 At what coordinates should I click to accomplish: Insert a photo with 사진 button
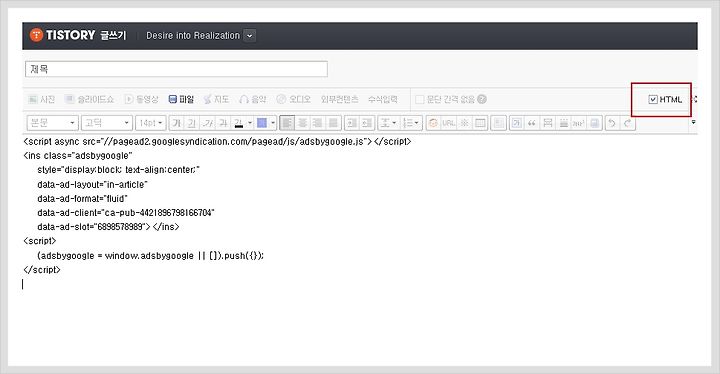pyautogui.click(x=41, y=99)
